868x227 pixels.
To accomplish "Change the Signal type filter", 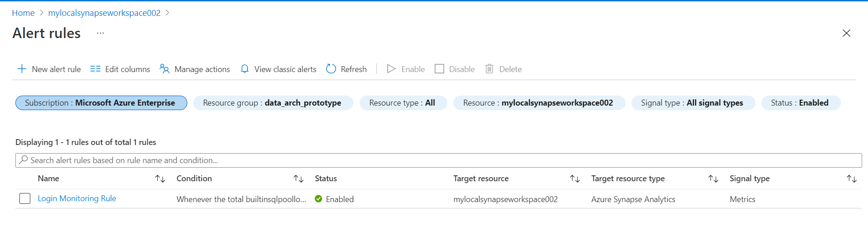I will (693, 103).
